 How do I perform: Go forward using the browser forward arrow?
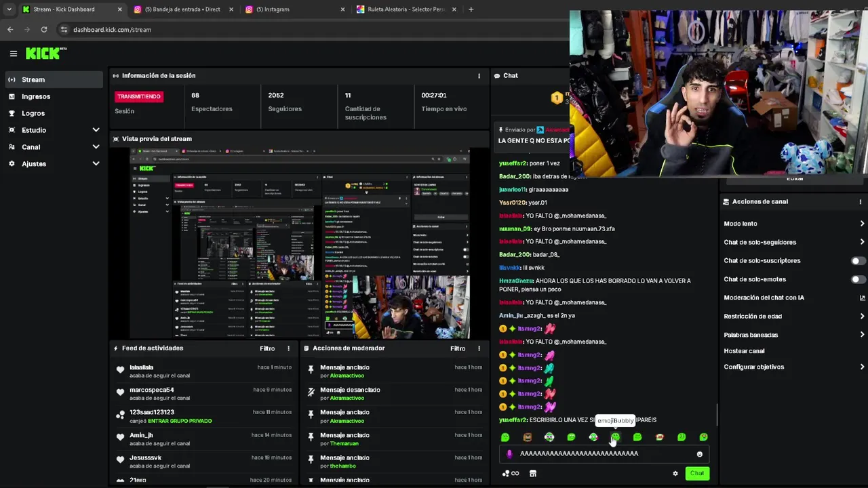(27, 29)
